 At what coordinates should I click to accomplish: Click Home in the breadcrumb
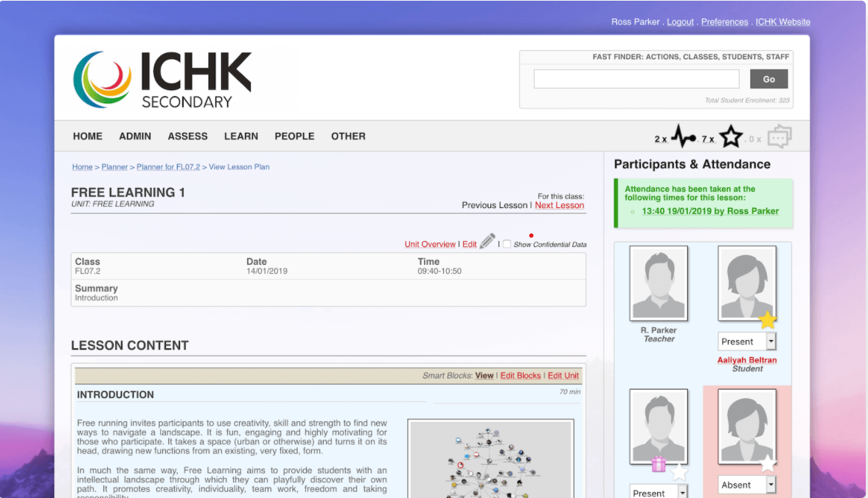click(x=82, y=167)
